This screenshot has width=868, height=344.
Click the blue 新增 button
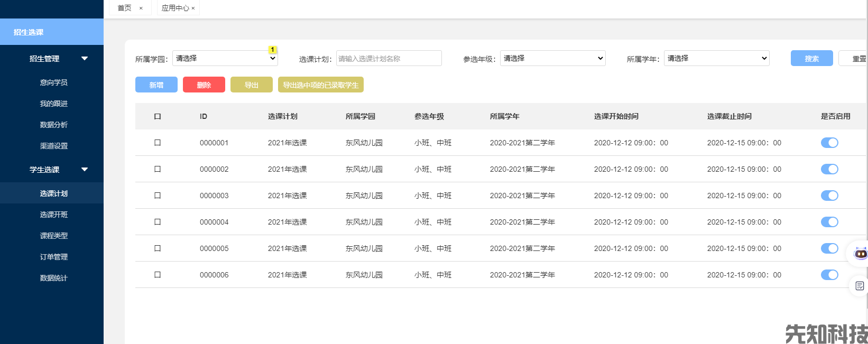coord(156,85)
